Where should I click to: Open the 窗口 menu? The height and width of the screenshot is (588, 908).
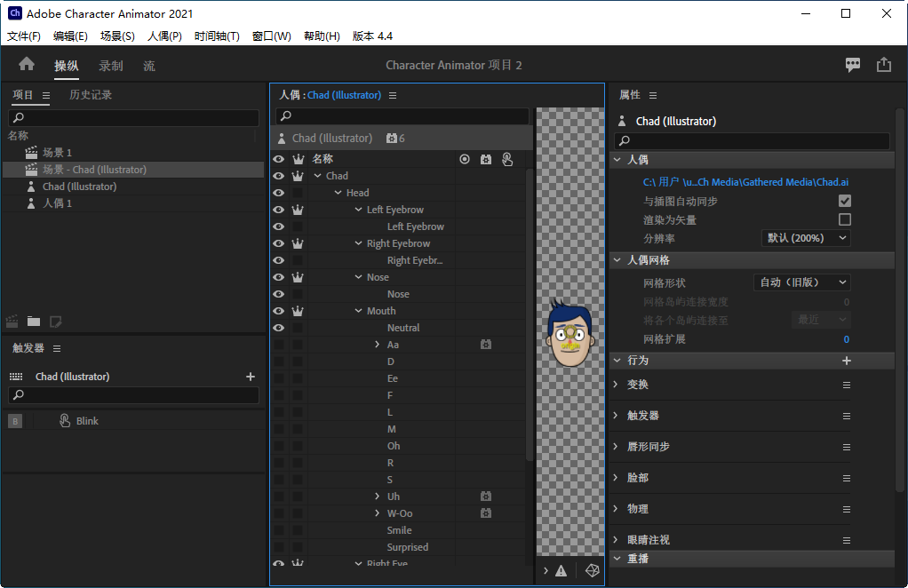click(271, 36)
